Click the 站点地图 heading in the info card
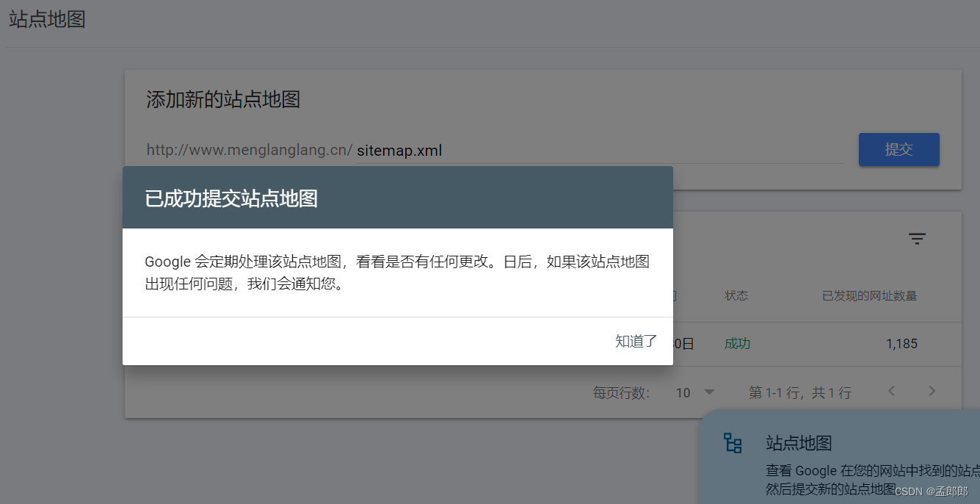980x504 pixels. click(799, 443)
